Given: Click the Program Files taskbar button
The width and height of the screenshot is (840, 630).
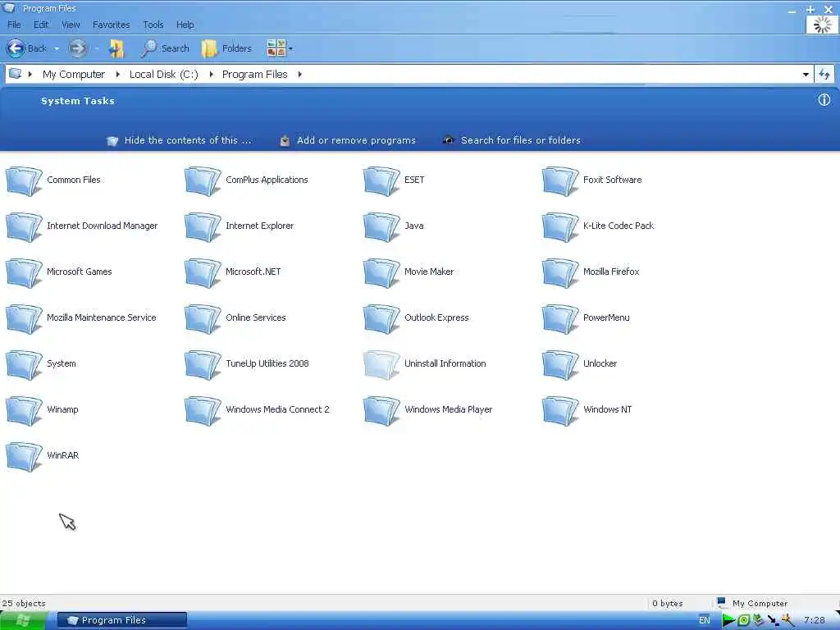Looking at the screenshot, I should (122, 620).
